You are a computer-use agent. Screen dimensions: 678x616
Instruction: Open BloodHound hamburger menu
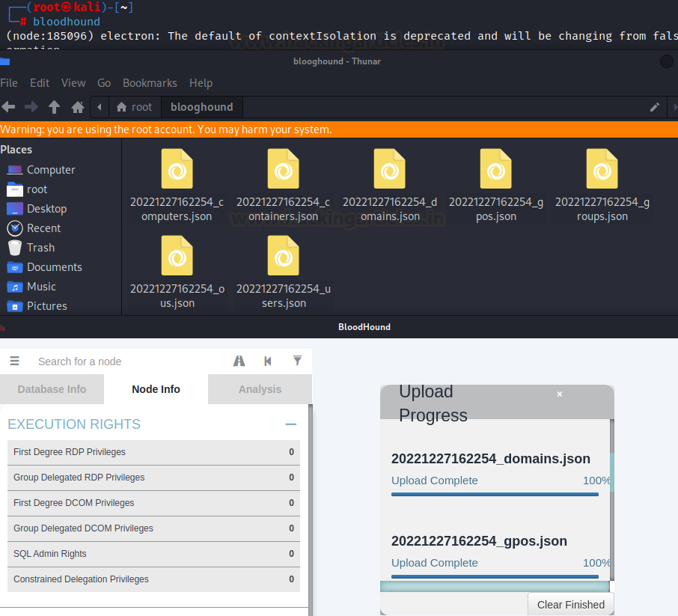click(14, 361)
